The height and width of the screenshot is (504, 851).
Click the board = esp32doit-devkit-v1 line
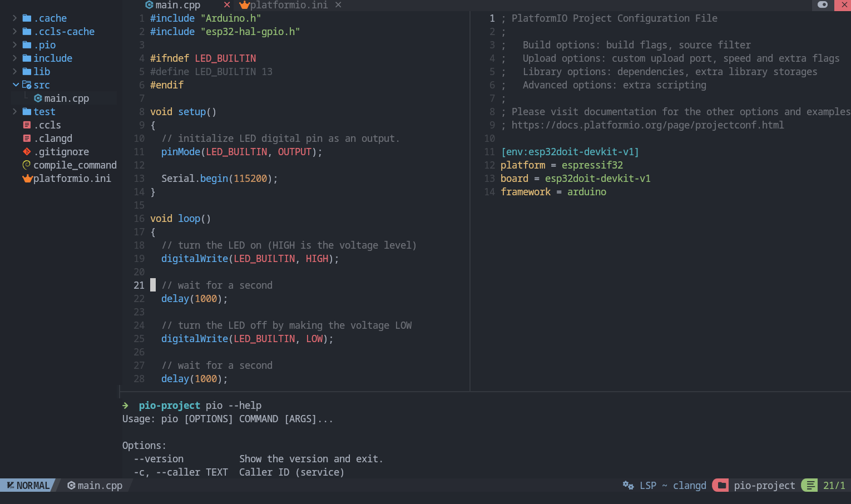(x=576, y=179)
